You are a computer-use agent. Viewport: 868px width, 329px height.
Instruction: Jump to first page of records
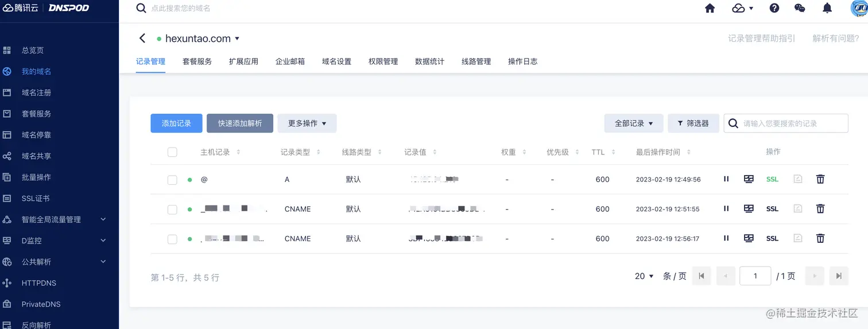(702, 276)
